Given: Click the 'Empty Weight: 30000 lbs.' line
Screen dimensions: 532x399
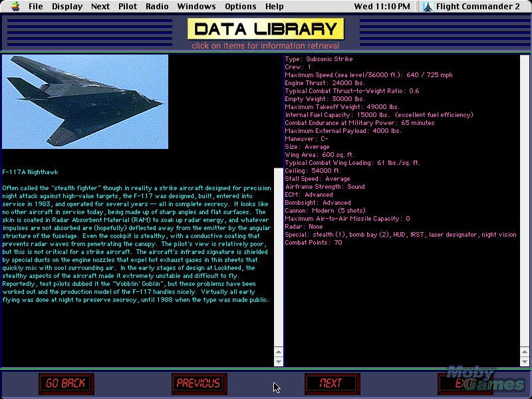Looking at the screenshot, I should (325, 98).
